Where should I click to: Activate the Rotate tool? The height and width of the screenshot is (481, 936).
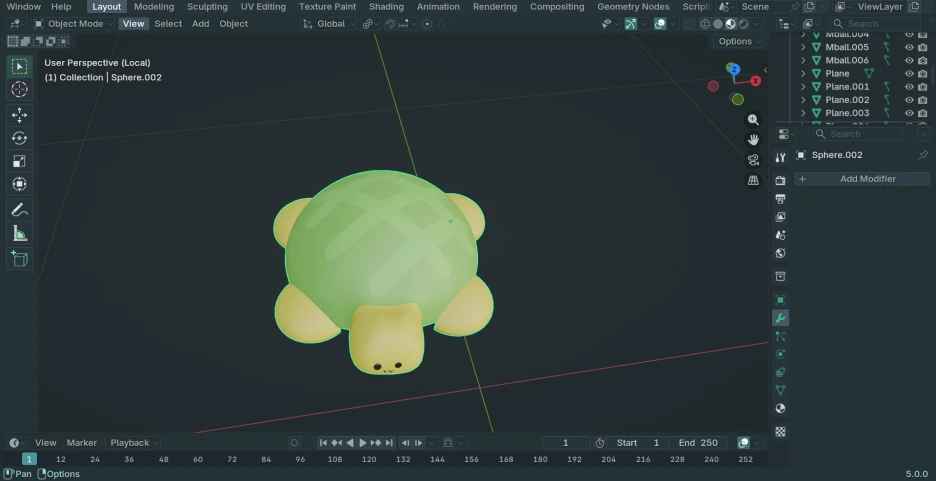click(19, 138)
